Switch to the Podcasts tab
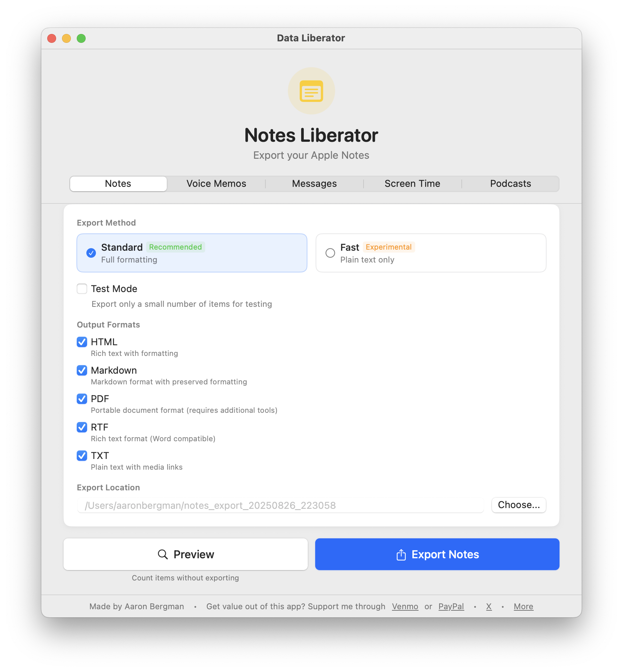This screenshot has height=672, width=623. point(510,184)
